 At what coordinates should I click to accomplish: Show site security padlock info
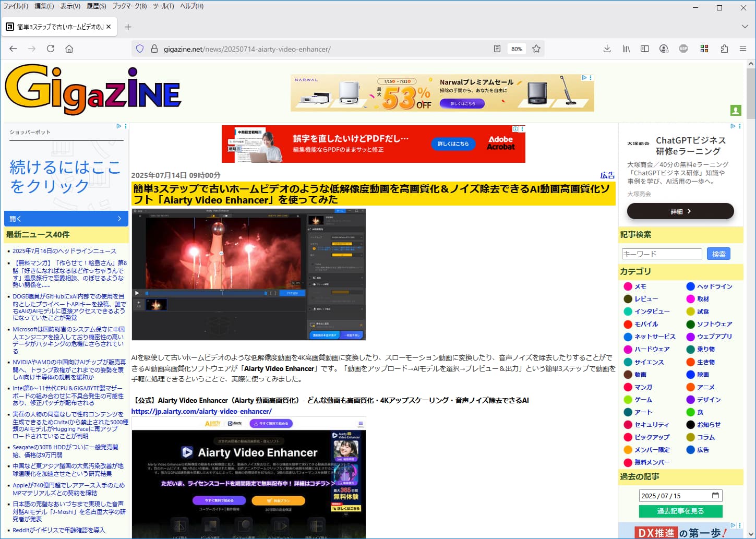point(154,49)
